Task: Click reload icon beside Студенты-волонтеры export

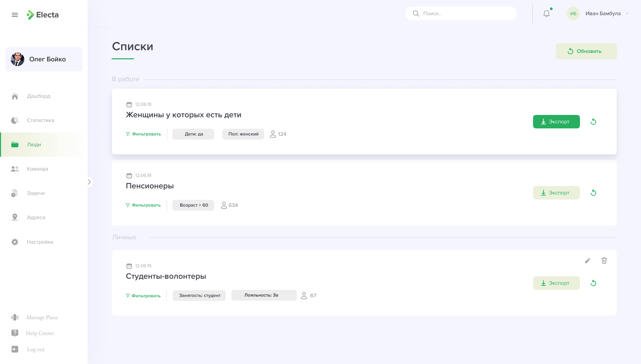Action: pos(593,283)
